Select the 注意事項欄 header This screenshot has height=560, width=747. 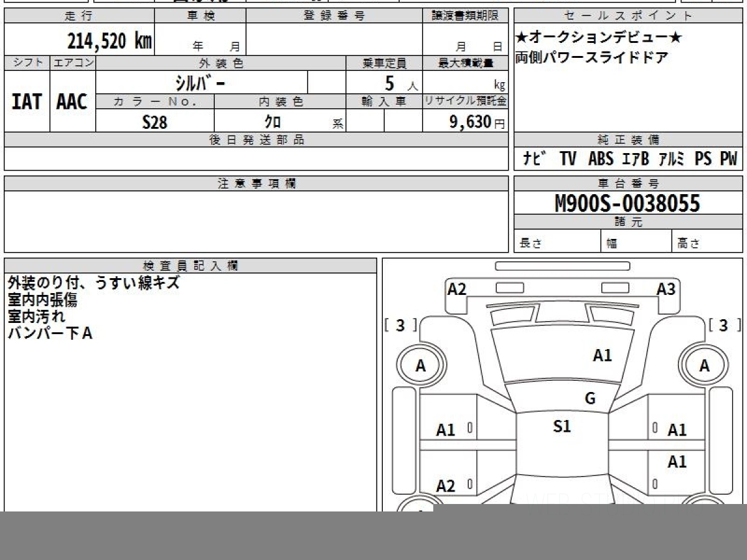pyautogui.click(x=256, y=184)
